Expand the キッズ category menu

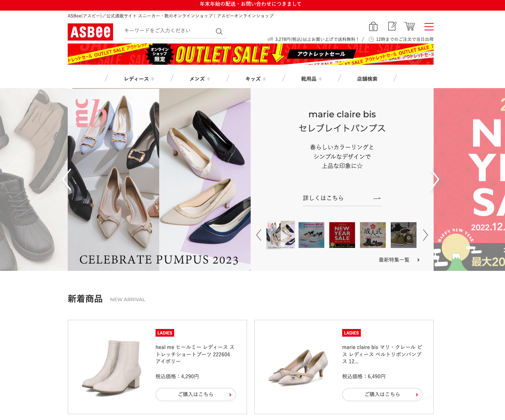click(x=256, y=79)
